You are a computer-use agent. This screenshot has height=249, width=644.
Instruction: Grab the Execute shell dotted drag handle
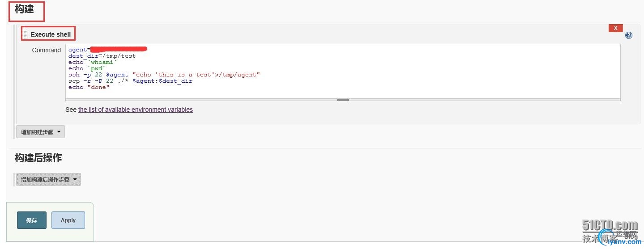click(25, 34)
